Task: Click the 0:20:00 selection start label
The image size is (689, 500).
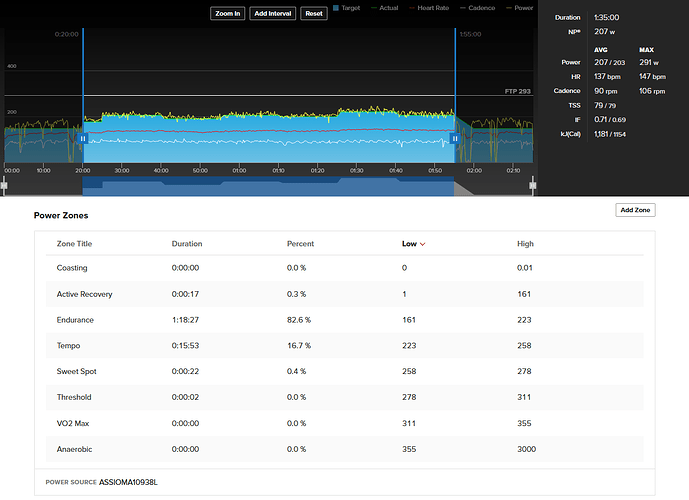Action: (67, 34)
